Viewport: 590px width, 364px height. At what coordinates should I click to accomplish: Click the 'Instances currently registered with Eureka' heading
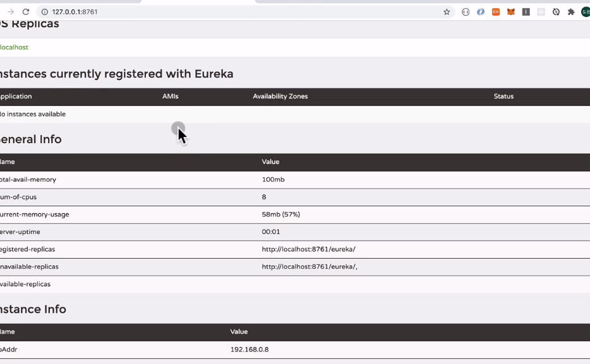[116, 74]
